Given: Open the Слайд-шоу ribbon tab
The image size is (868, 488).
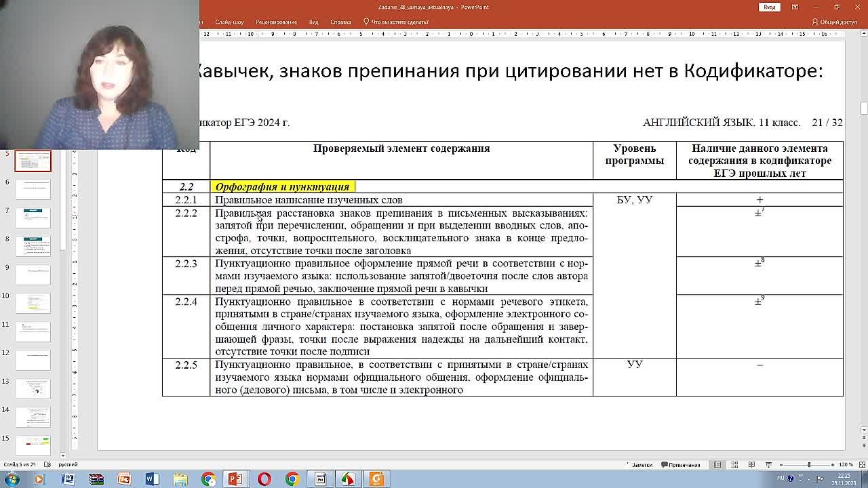Looking at the screenshot, I should tap(229, 22).
